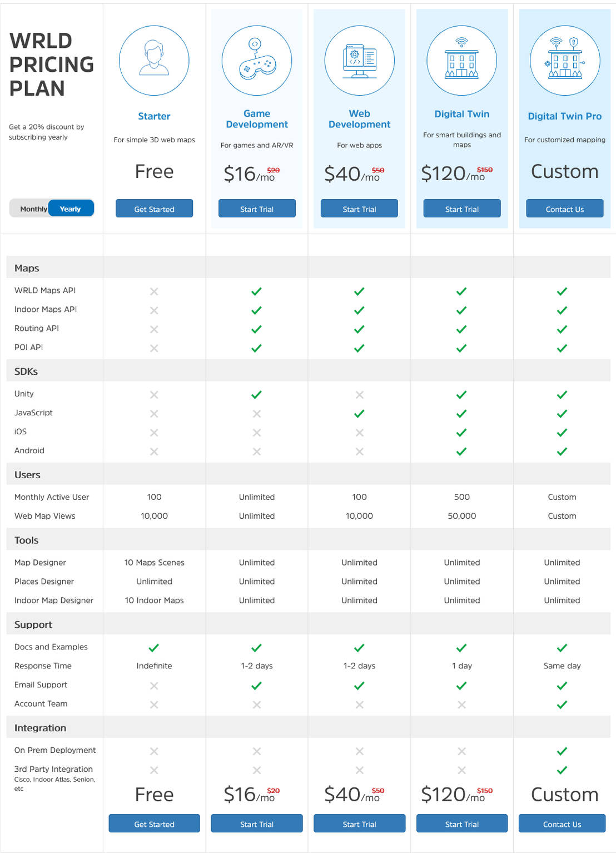This screenshot has height=853, width=616.
Task: Select the Starter plan title
Action: tap(154, 116)
